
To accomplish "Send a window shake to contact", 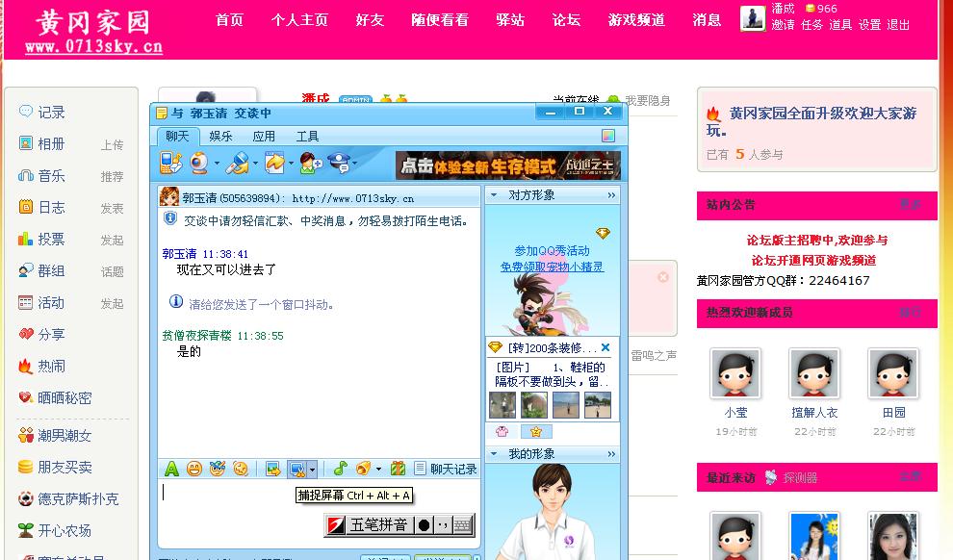I will (x=241, y=469).
